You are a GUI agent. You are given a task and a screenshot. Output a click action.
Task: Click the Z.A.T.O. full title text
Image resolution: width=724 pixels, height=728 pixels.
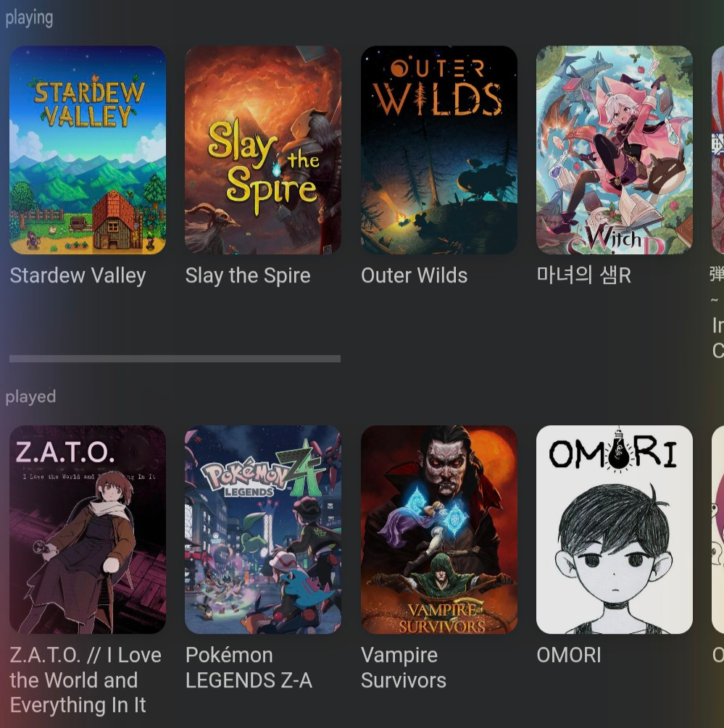(86, 680)
